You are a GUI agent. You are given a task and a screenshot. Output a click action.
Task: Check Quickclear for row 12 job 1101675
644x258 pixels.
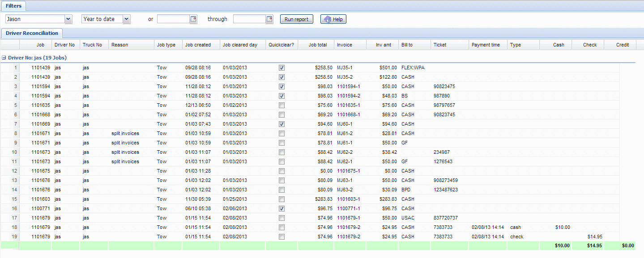coord(281,171)
